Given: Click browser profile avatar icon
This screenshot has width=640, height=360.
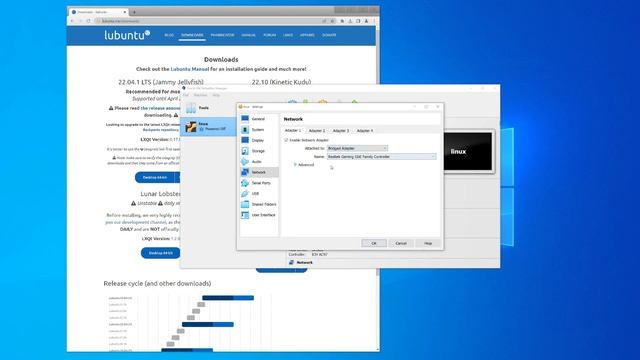Looking at the screenshot, I should [366, 21].
